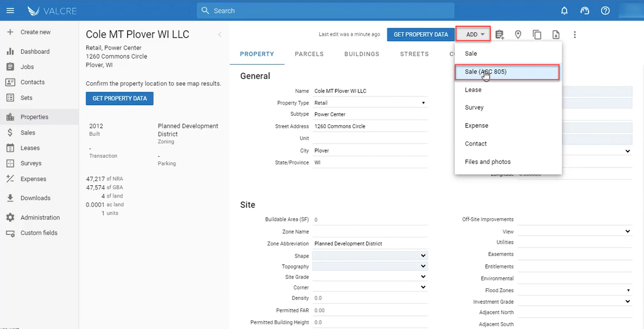Click the Unit field
The height and width of the screenshot is (329, 644).
(370, 139)
